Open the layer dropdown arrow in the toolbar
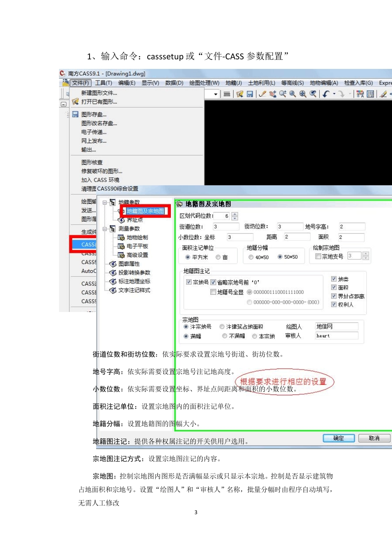This screenshot has width=392, height=555. [x=216, y=94]
